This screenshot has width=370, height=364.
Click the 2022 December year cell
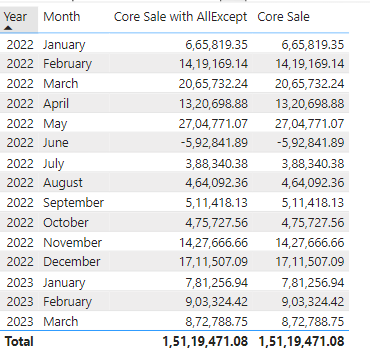click(x=20, y=262)
